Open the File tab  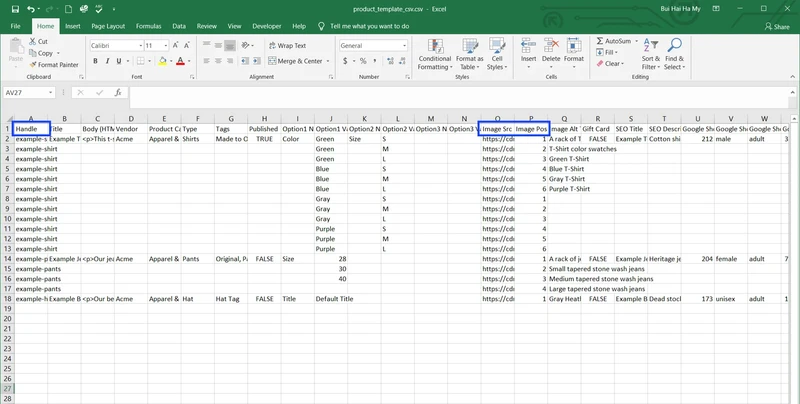(x=16, y=26)
